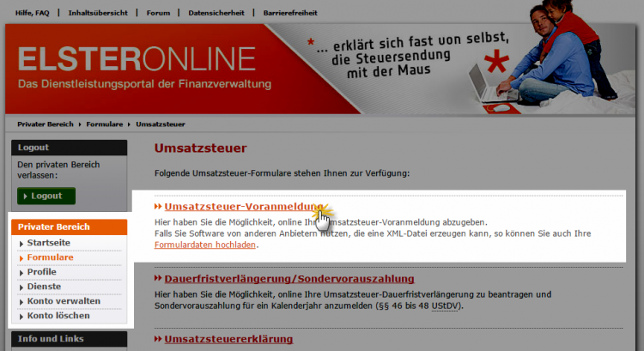This screenshot has width=644, height=351.
Task: Open Profile in the sidebar menu
Action: tap(41, 272)
